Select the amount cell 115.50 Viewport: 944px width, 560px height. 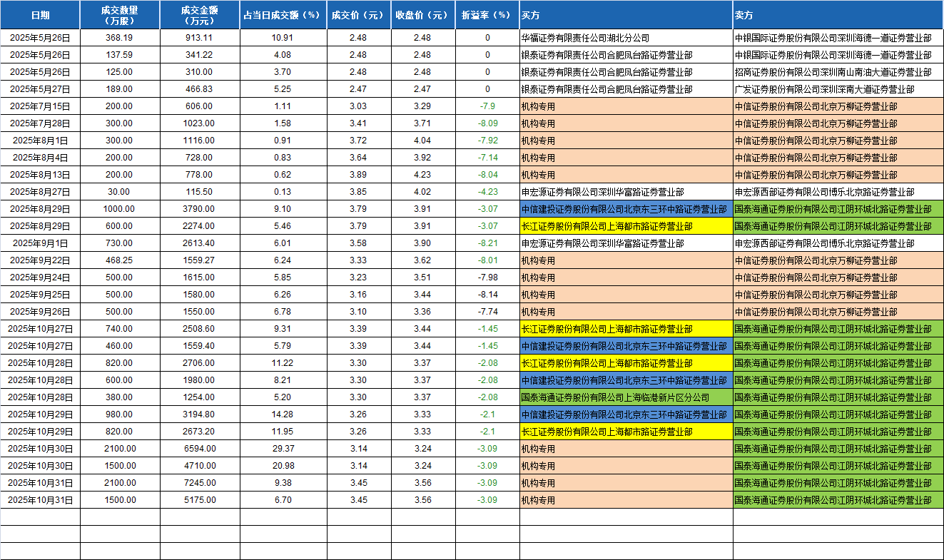(200, 192)
